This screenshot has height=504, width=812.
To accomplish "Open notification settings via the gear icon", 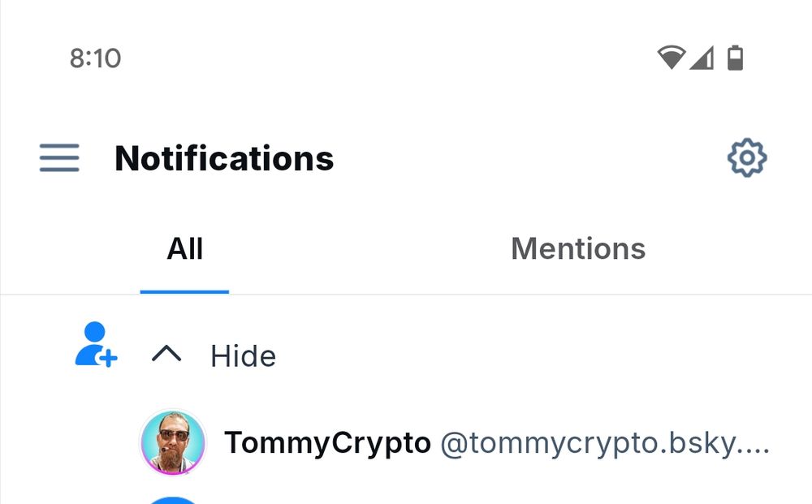I will click(x=747, y=158).
